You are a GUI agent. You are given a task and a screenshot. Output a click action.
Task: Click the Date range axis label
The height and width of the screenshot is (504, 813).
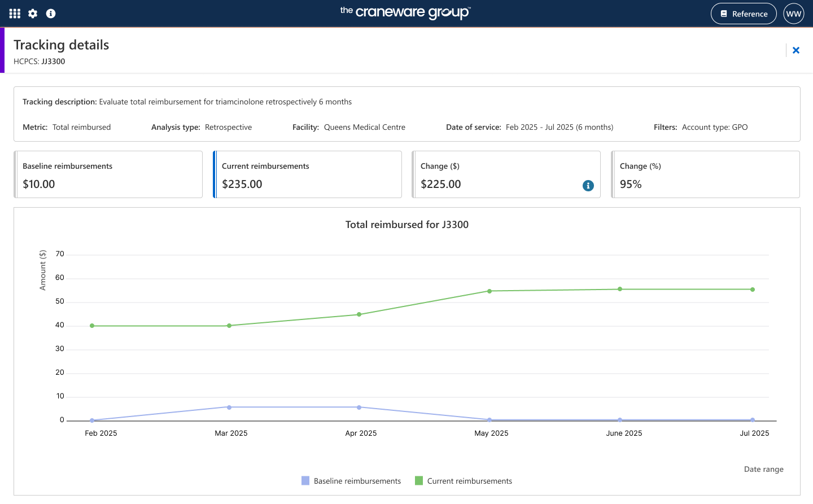coord(764,469)
